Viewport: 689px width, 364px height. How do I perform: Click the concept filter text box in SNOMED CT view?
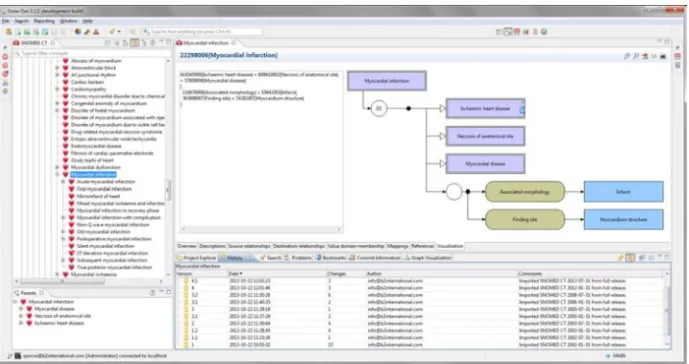[x=92, y=53]
